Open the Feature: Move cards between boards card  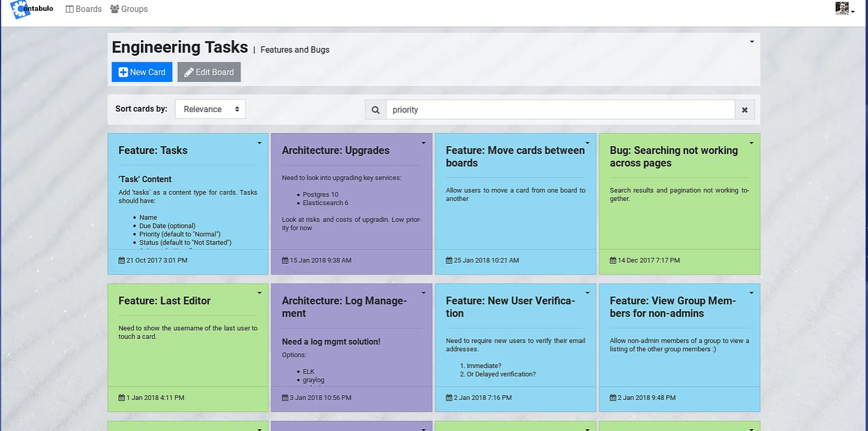(515, 156)
